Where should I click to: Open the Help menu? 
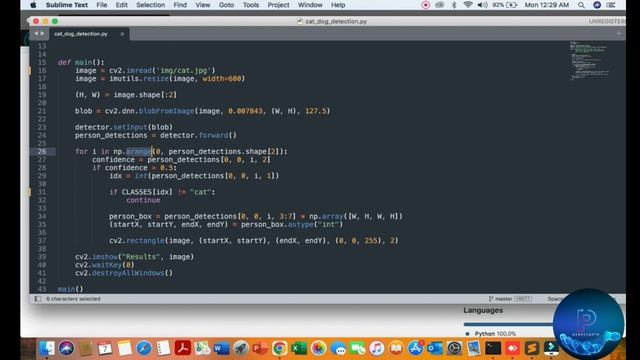point(338,5)
